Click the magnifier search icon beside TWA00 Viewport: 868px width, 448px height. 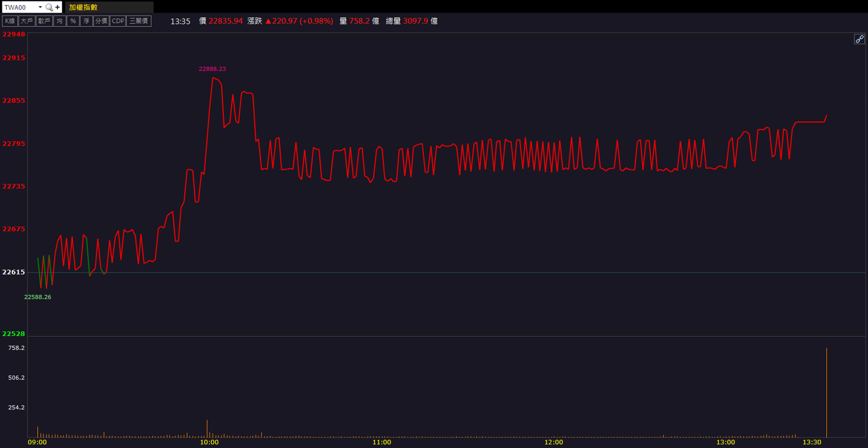coord(49,7)
